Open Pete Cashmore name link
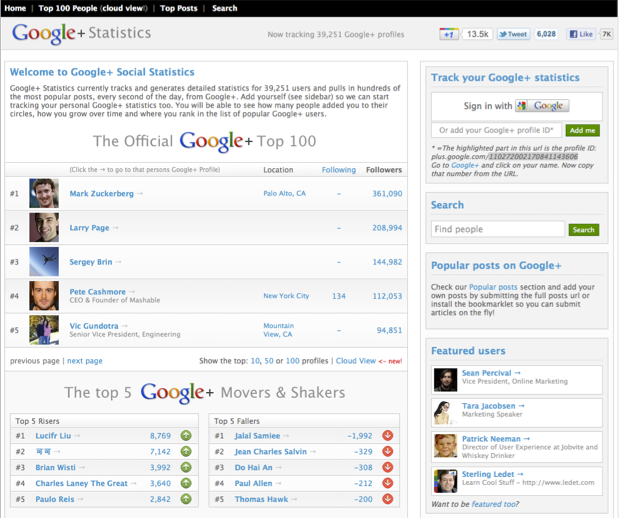Image resolution: width=619 pixels, height=518 pixels. point(98,292)
